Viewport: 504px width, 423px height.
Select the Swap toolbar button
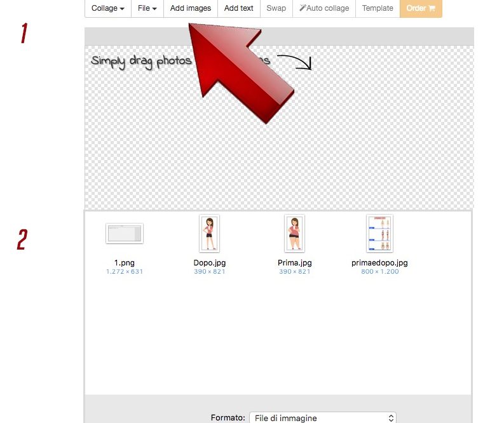tap(276, 8)
